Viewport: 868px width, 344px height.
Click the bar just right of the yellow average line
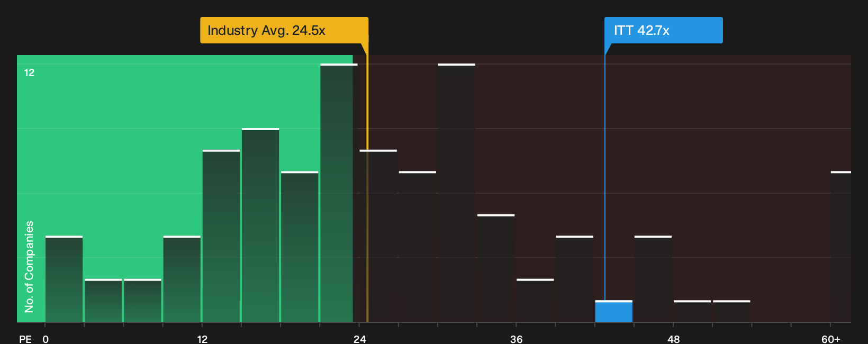point(378,236)
